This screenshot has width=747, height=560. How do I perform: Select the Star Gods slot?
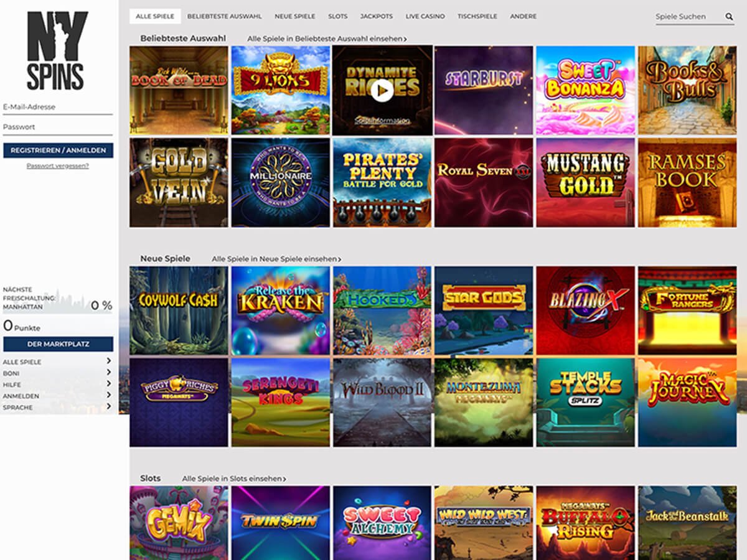(484, 310)
